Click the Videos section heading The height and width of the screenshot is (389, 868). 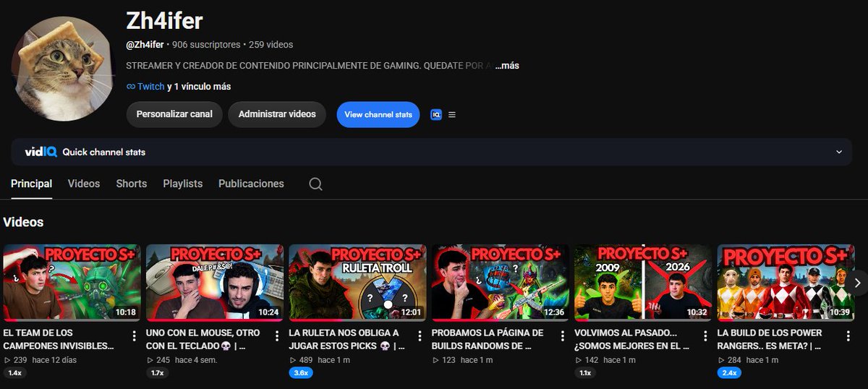(23, 222)
